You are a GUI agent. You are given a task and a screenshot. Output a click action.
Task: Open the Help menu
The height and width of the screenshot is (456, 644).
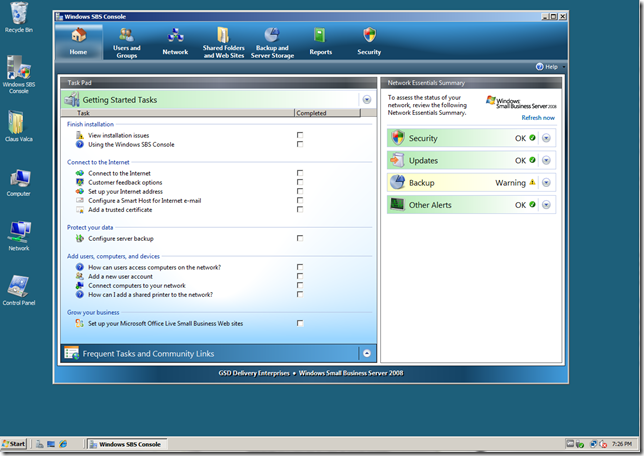[x=547, y=67]
